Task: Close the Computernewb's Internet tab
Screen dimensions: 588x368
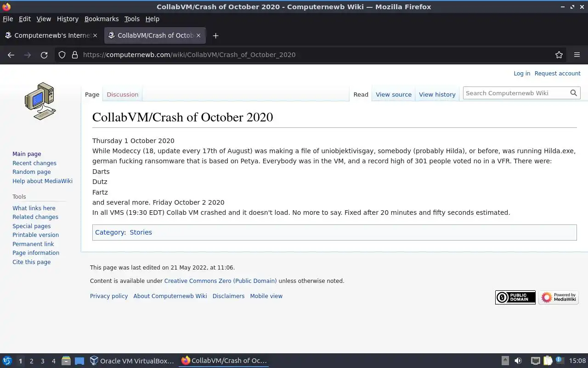Action: pyautogui.click(x=95, y=35)
